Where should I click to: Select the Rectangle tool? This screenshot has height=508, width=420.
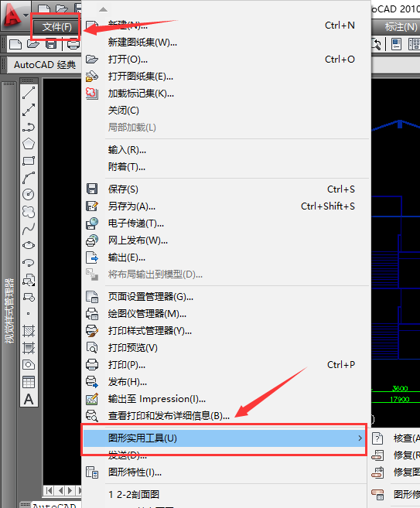point(29,161)
